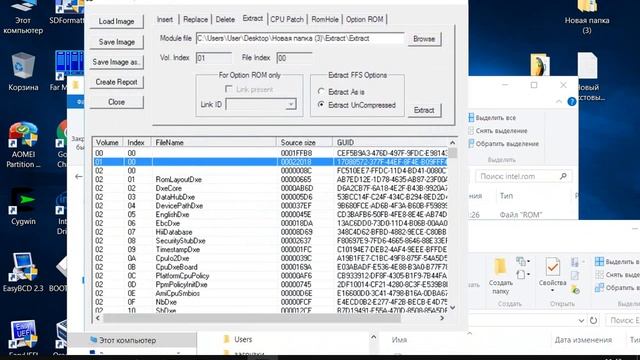The width and height of the screenshot is (640, 360).
Task: Click Создать папку in the lower Explorer ribbon
Action: click(x=500, y=276)
